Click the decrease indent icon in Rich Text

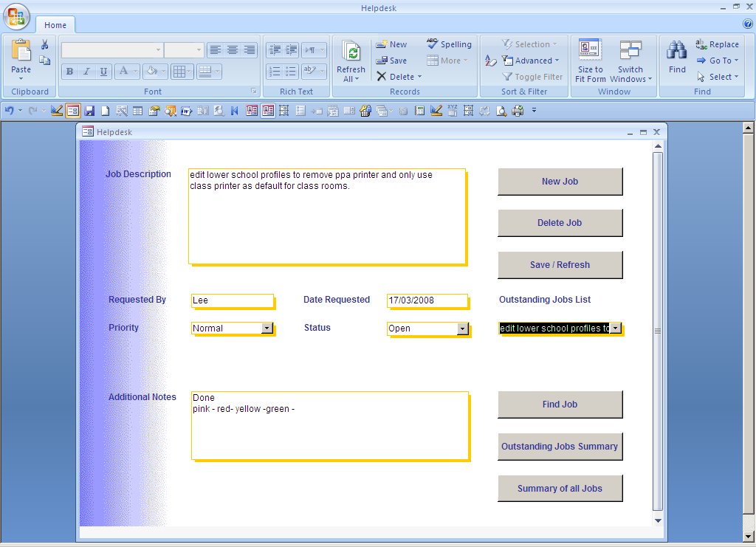click(x=275, y=50)
